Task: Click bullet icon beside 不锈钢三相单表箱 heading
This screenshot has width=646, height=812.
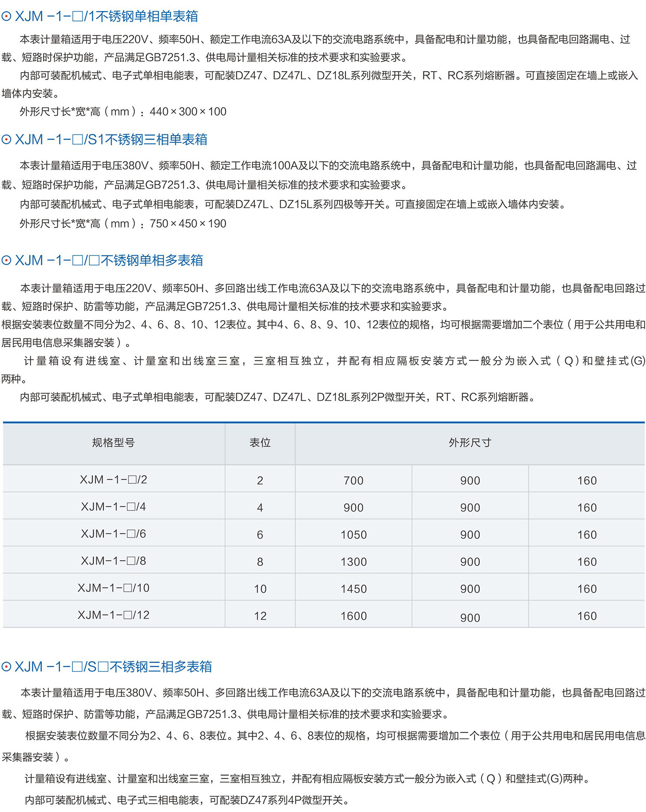Action: click(x=6, y=140)
